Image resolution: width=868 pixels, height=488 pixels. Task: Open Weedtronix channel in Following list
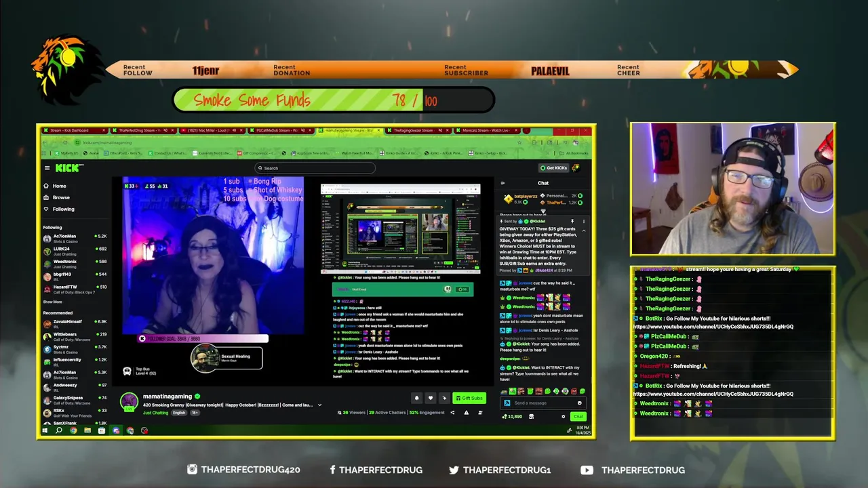tap(75, 264)
